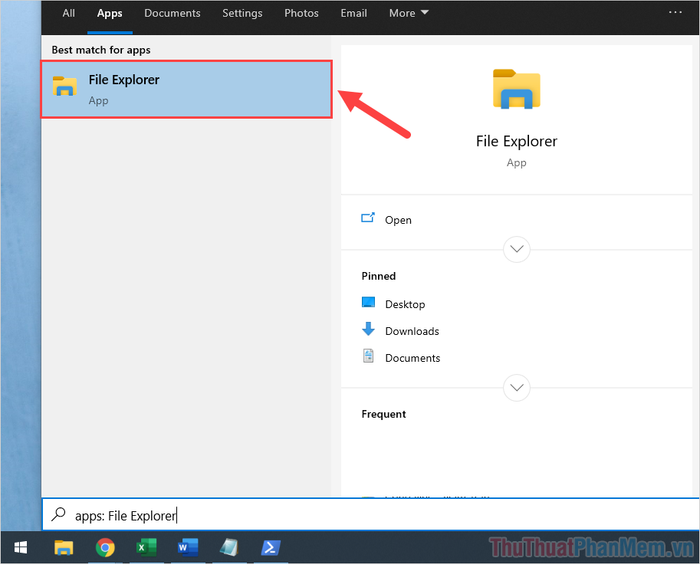Click the large File Explorer icon in preview pane
The height and width of the screenshot is (564, 700).
517,89
